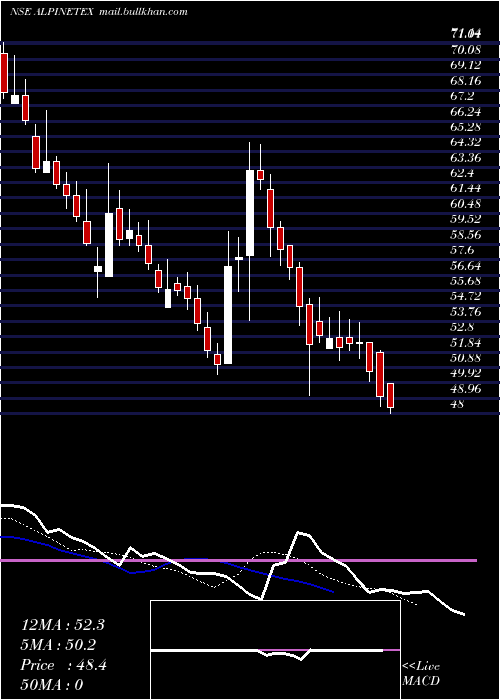Select the 51.84 price axis label
The image size is (500, 700).
tap(466, 342)
